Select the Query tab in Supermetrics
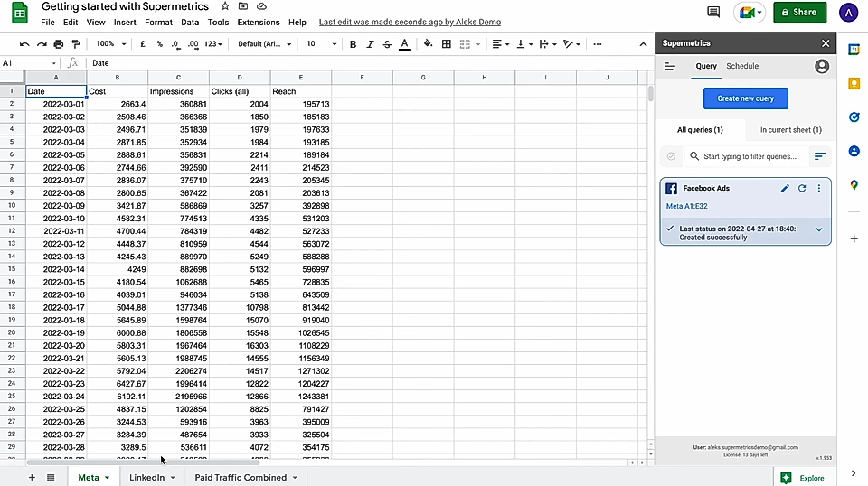 (706, 66)
